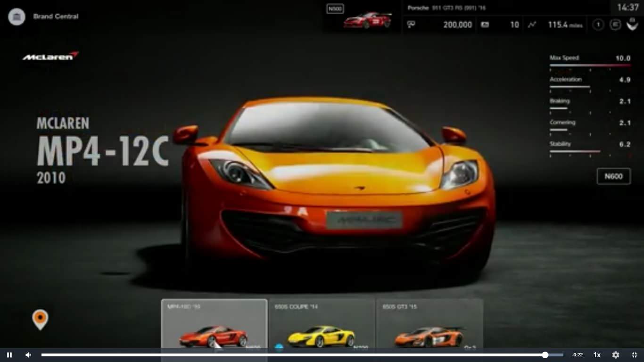Click the Max Speed stat bar

590,66
